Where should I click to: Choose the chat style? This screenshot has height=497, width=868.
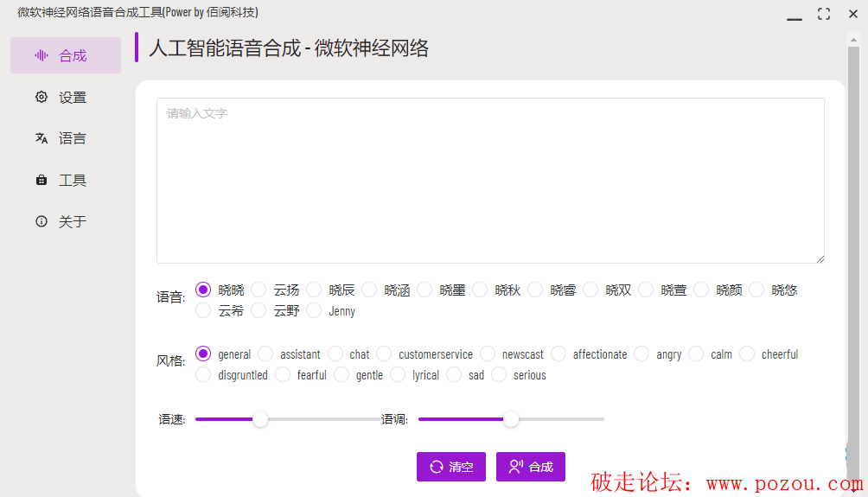[335, 354]
